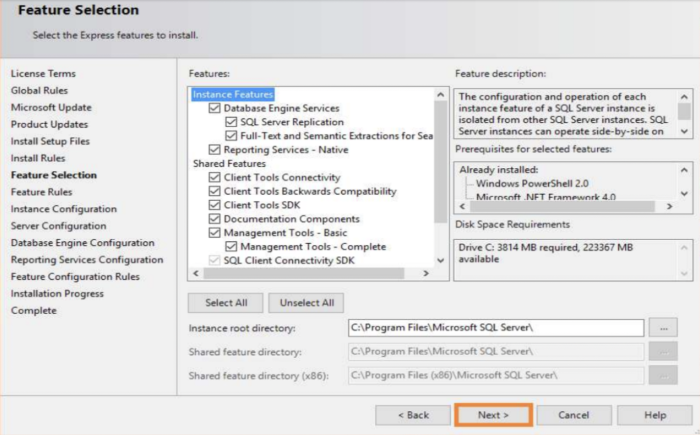700x435 pixels.
Task: Toggle Documentation Components checkbox
Action: click(215, 219)
